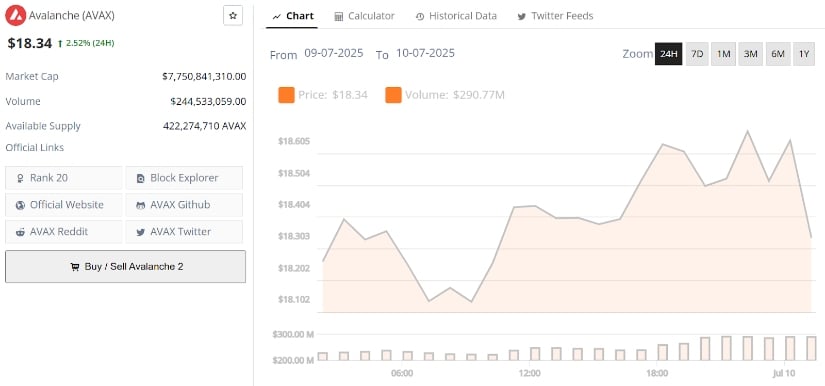Click the Avalanche red logo icon
The image size is (825, 386).
point(16,16)
